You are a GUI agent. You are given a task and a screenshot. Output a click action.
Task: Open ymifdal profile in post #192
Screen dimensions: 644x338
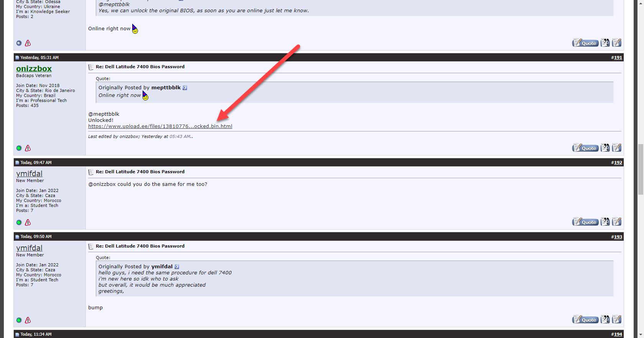(29, 174)
